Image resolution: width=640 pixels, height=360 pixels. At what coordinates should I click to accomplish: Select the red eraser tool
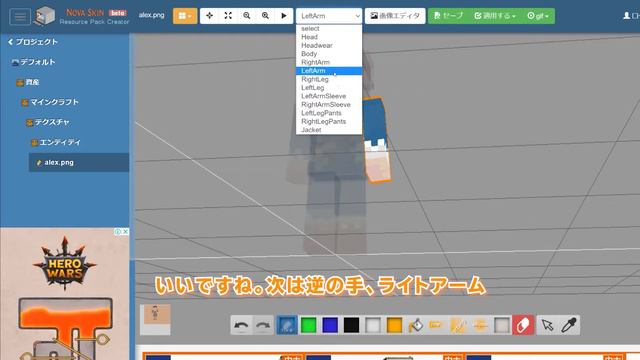(523, 325)
